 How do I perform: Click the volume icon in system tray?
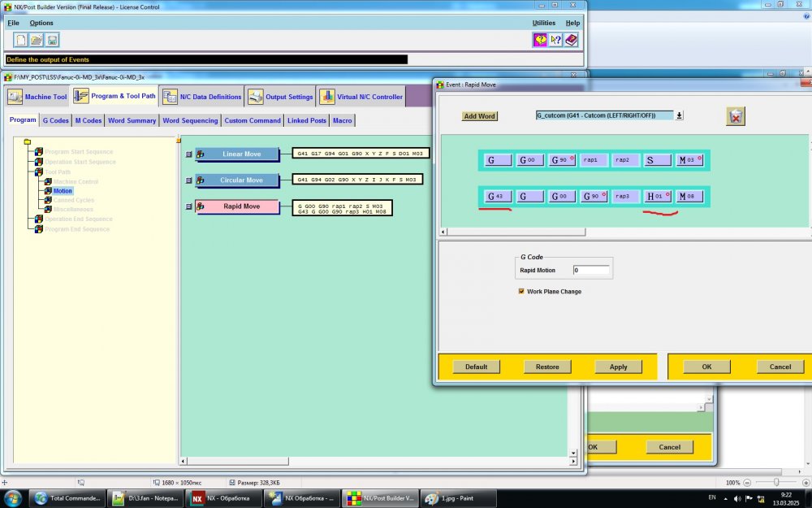pyautogui.click(x=737, y=499)
